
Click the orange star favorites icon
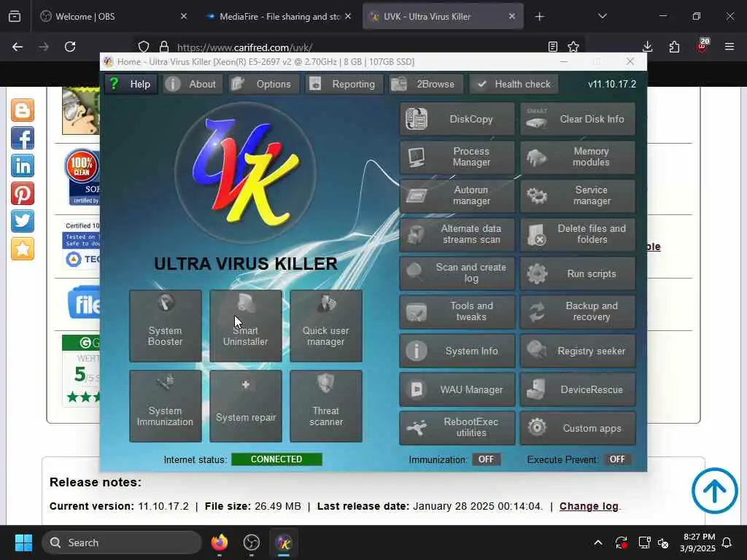pos(23,249)
